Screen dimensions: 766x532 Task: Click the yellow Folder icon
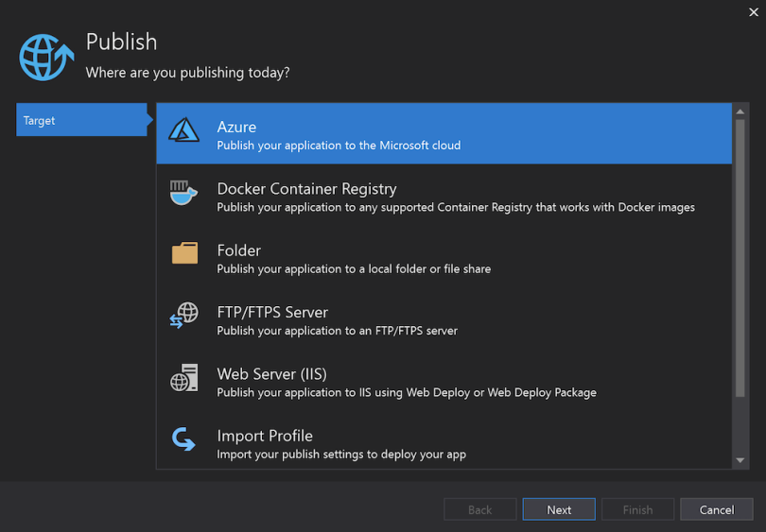[184, 253]
